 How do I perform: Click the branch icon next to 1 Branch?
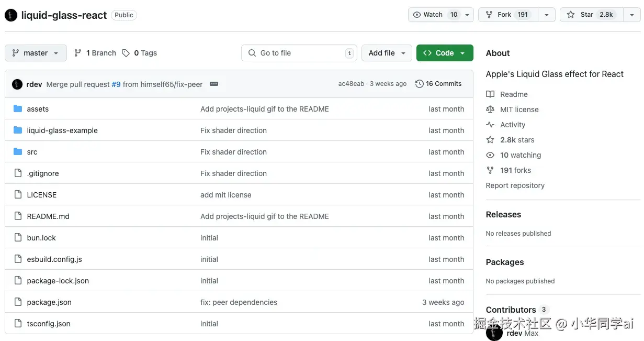(78, 53)
